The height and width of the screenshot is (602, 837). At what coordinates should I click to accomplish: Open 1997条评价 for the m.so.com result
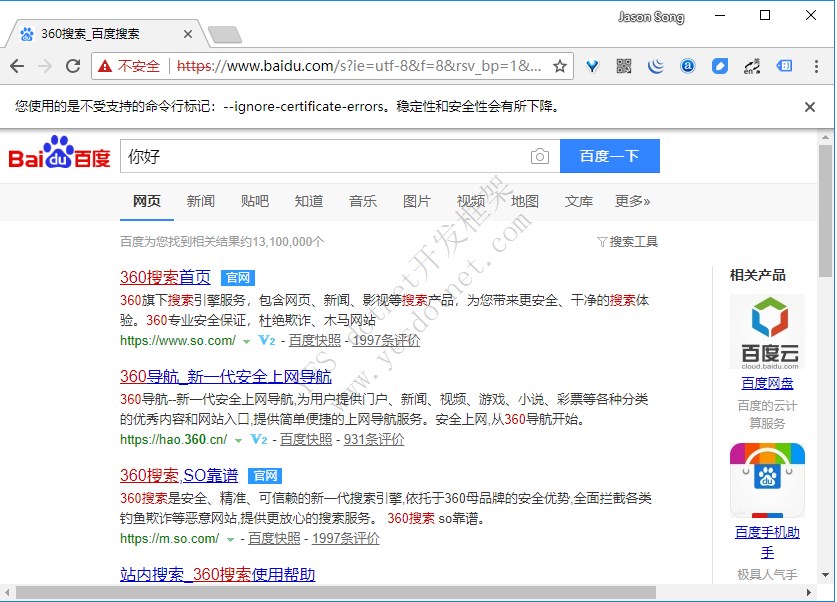pyautogui.click(x=345, y=538)
